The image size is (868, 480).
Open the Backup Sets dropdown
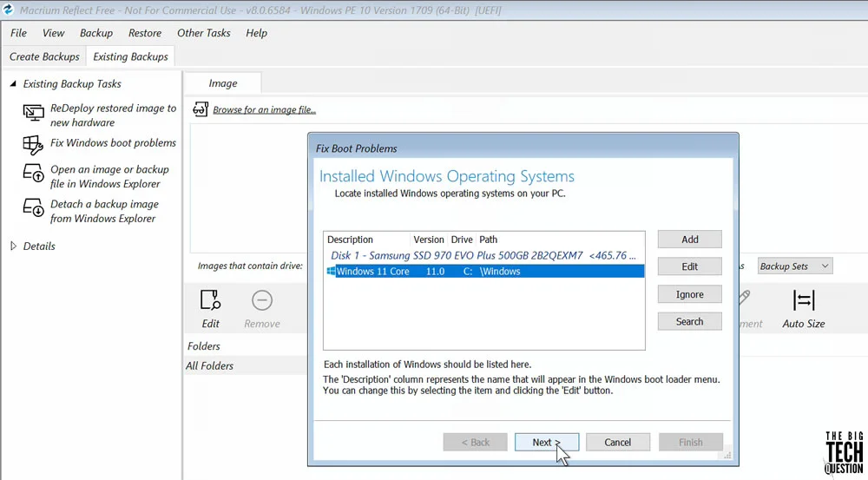(x=795, y=266)
